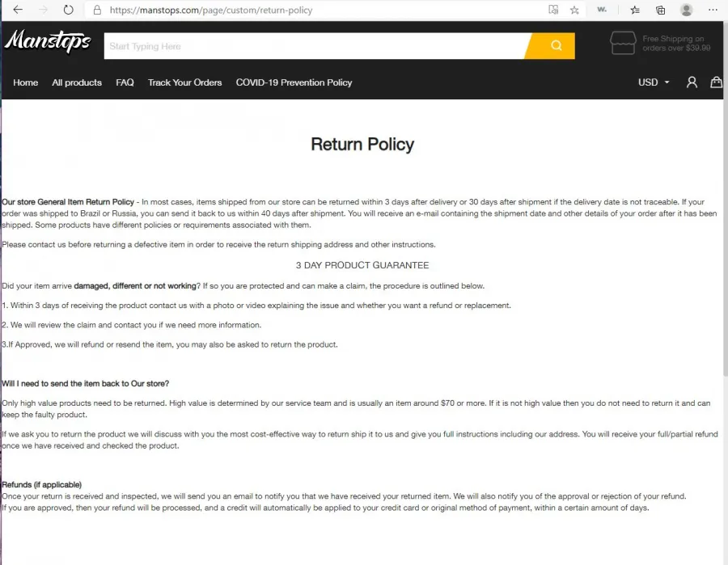The image size is (728, 565).
Task: Open the browser profile avatar
Action: click(686, 10)
